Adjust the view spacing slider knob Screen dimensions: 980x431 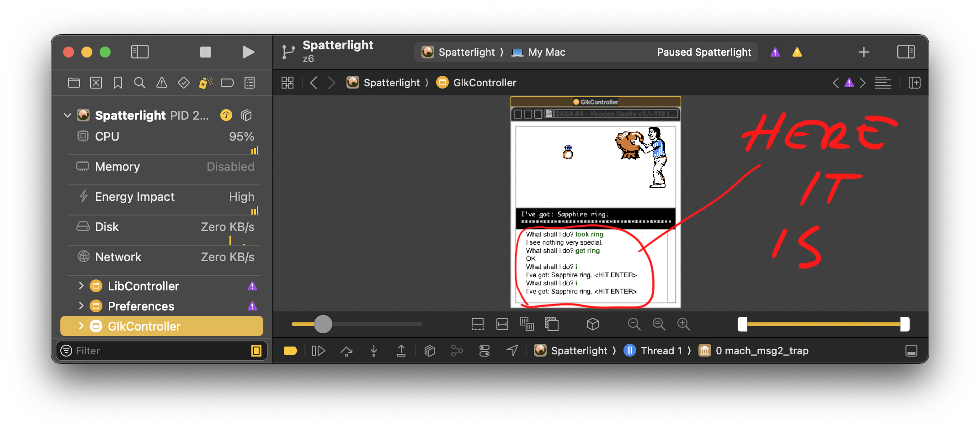tap(323, 324)
